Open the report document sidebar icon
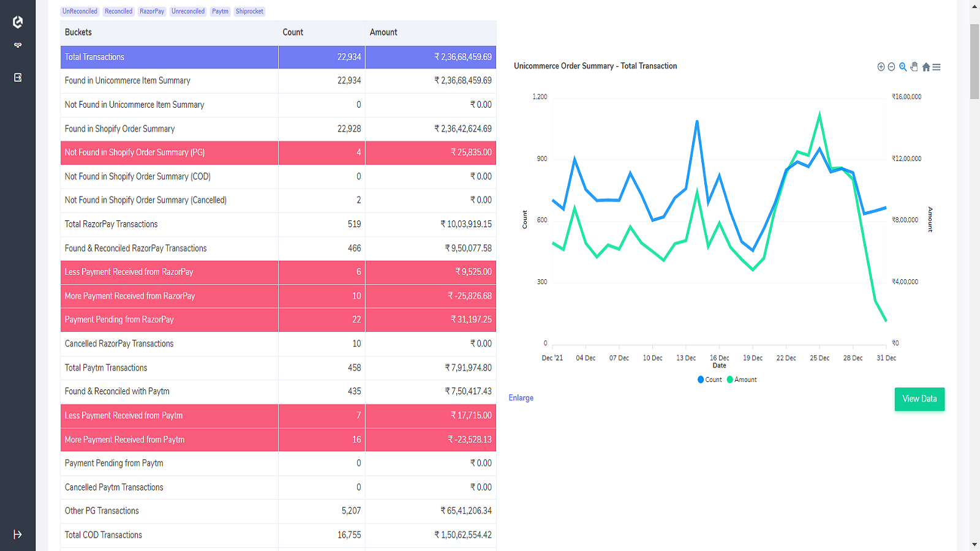The height and width of the screenshot is (551, 980). click(x=18, y=77)
